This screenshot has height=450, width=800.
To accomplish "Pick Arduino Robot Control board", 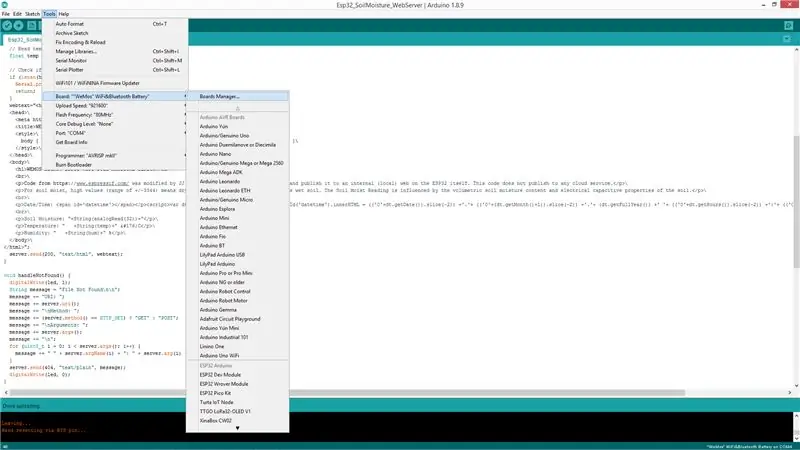I will [237, 292].
